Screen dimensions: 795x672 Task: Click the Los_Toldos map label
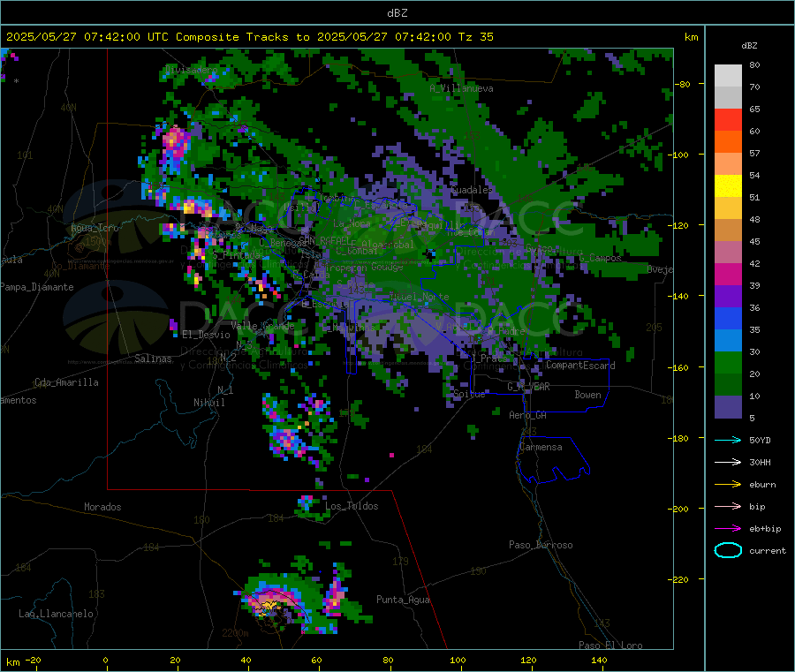tap(352, 506)
